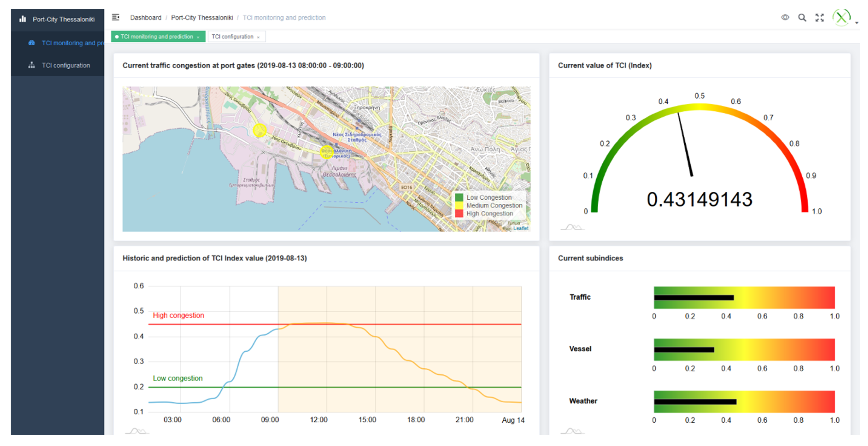Click the eye icon in top bar
The width and height of the screenshot is (868, 446).
(x=785, y=17)
